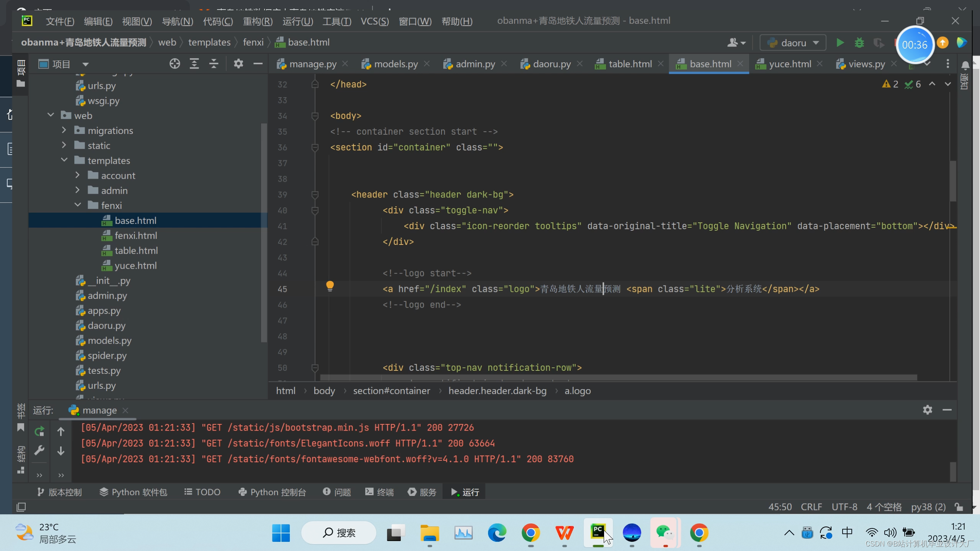The width and height of the screenshot is (980, 551).
Task: Switch to the views.py tab
Action: pyautogui.click(x=866, y=64)
